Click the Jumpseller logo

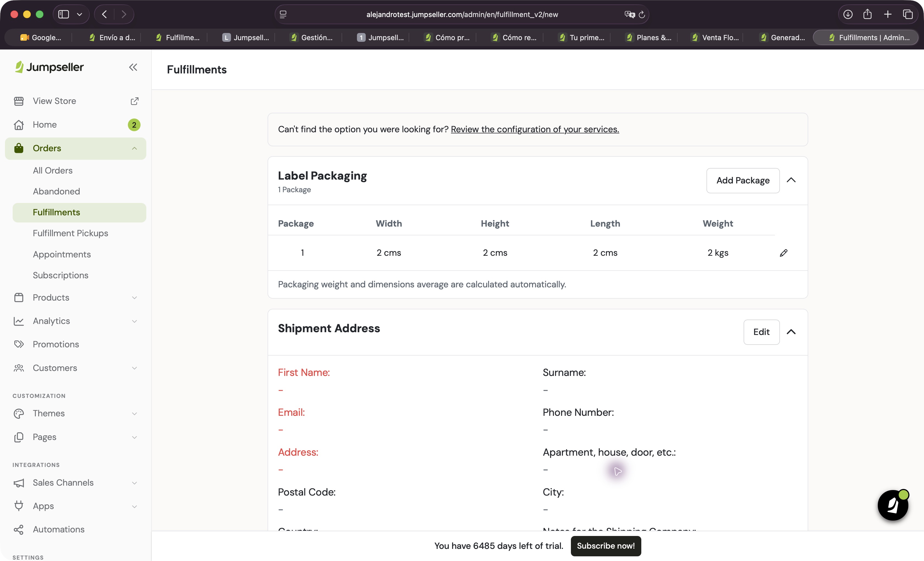pos(49,67)
